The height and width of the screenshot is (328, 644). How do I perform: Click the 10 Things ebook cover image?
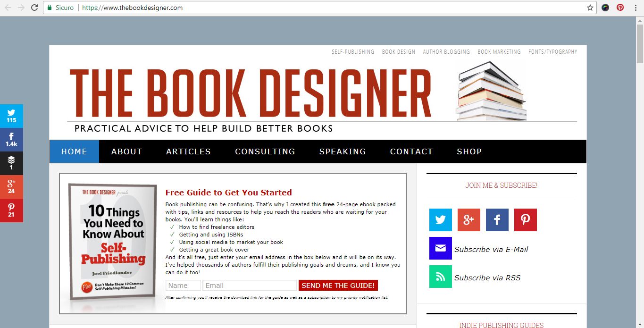click(x=113, y=242)
